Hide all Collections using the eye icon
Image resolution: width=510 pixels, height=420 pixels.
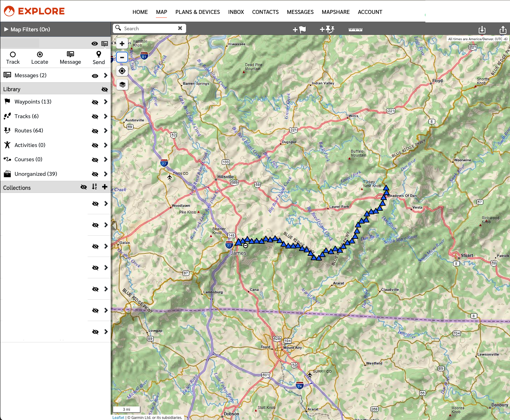83,187
